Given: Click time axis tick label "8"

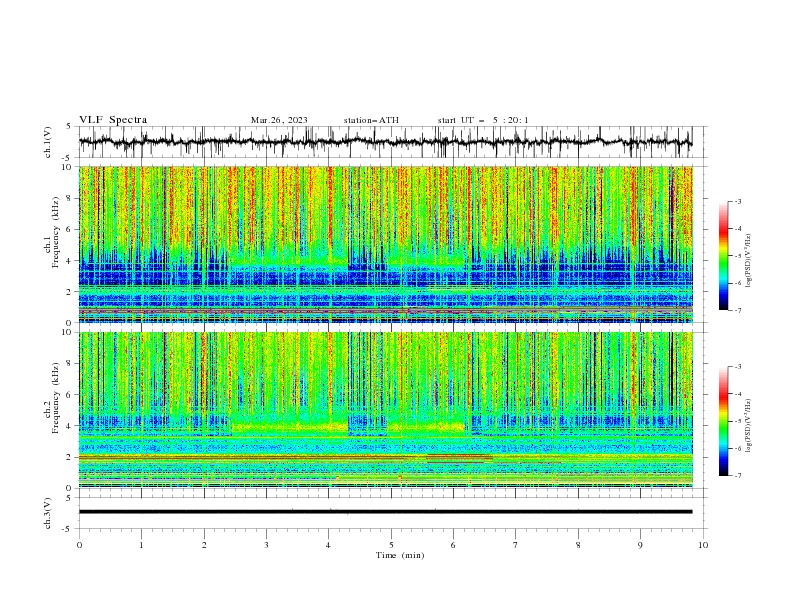Looking at the screenshot, I should click(x=578, y=545).
